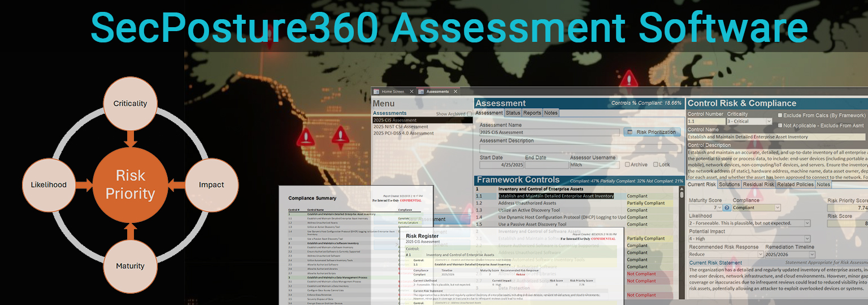Image resolution: width=868 pixels, height=305 pixels.
Task: Click the Home Screen tab form icon
Action: click(x=376, y=92)
